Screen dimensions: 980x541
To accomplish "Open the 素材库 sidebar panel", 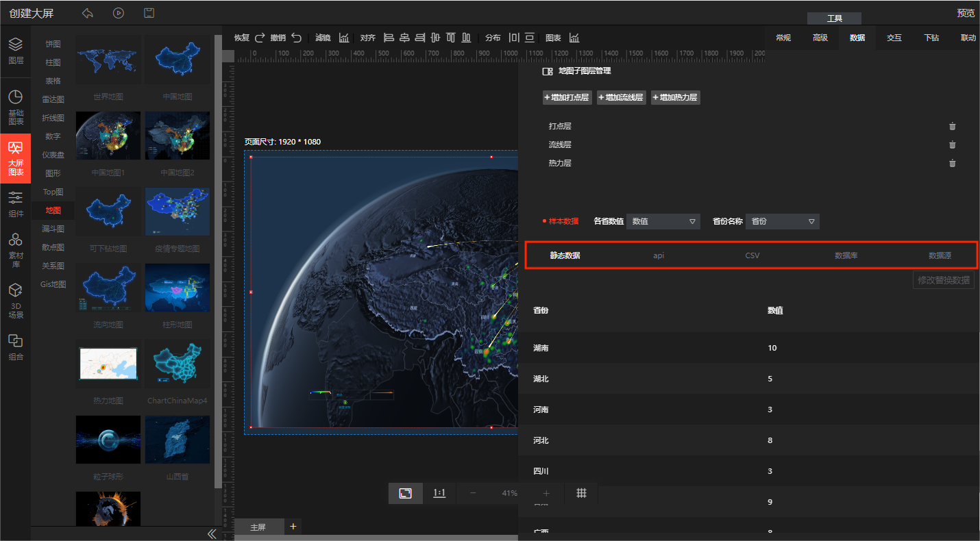I will pos(15,249).
